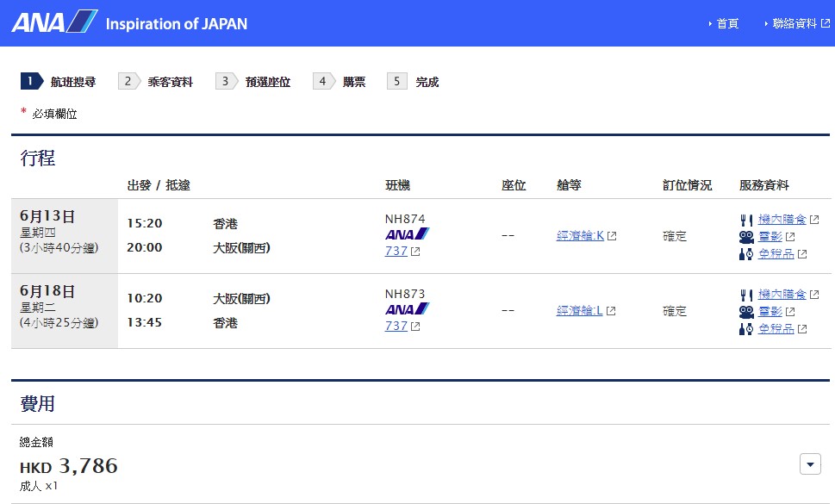This screenshot has height=504, width=835.
Task: Click flight number NH873
Action: click(x=405, y=294)
